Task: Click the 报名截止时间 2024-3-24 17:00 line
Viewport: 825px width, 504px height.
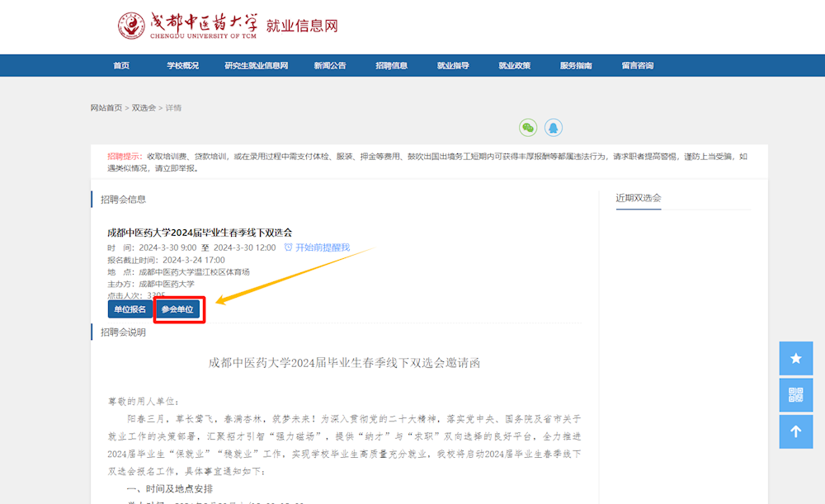Action: coord(167,260)
